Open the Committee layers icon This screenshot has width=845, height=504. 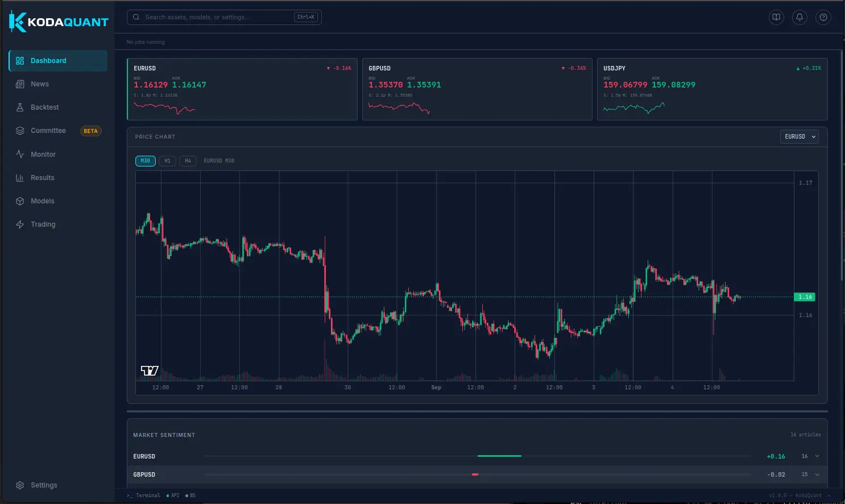click(x=20, y=131)
